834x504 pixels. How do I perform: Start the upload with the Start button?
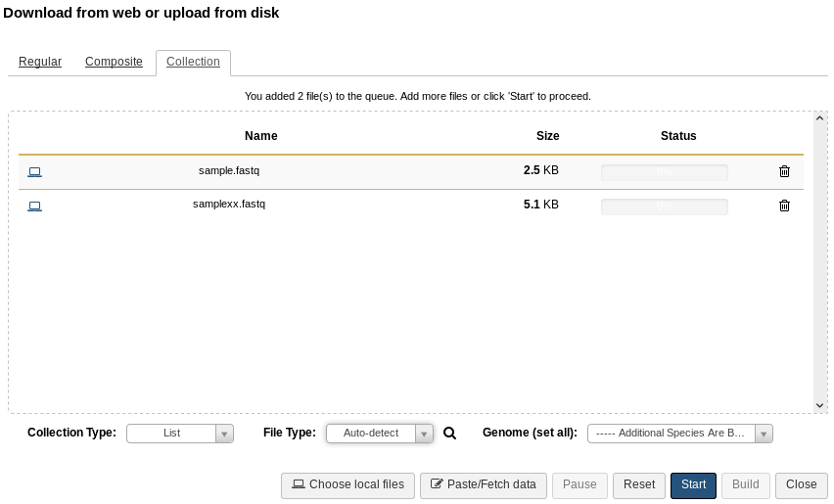tap(693, 485)
